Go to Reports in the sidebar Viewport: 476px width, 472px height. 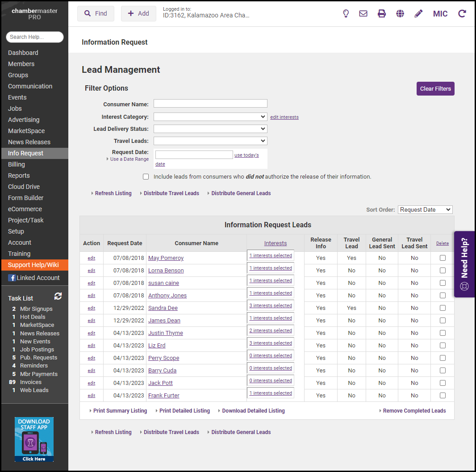19,175
